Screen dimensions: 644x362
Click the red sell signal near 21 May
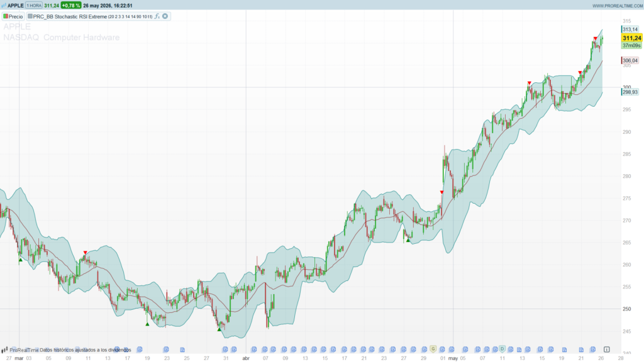tap(580, 73)
